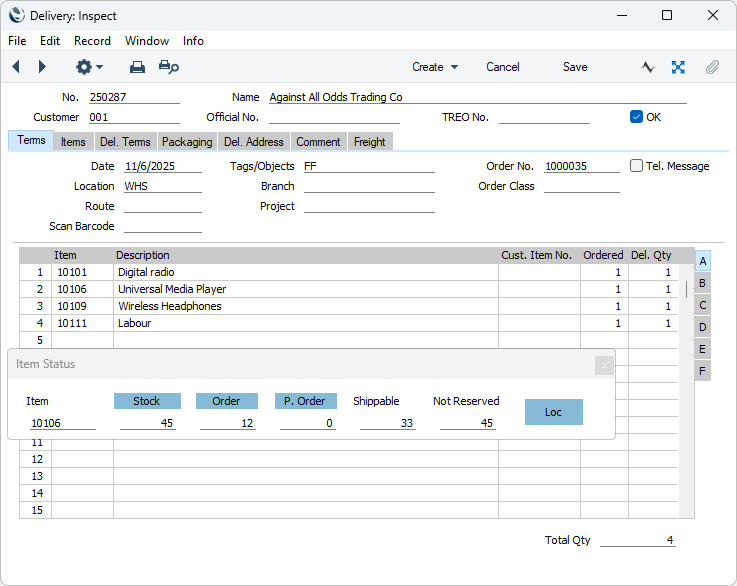The height and width of the screenshot is (586, 737).
Task: Click the matrix vertical scrollbar handle
Action: pyautogui.click(x=686, y=289)
